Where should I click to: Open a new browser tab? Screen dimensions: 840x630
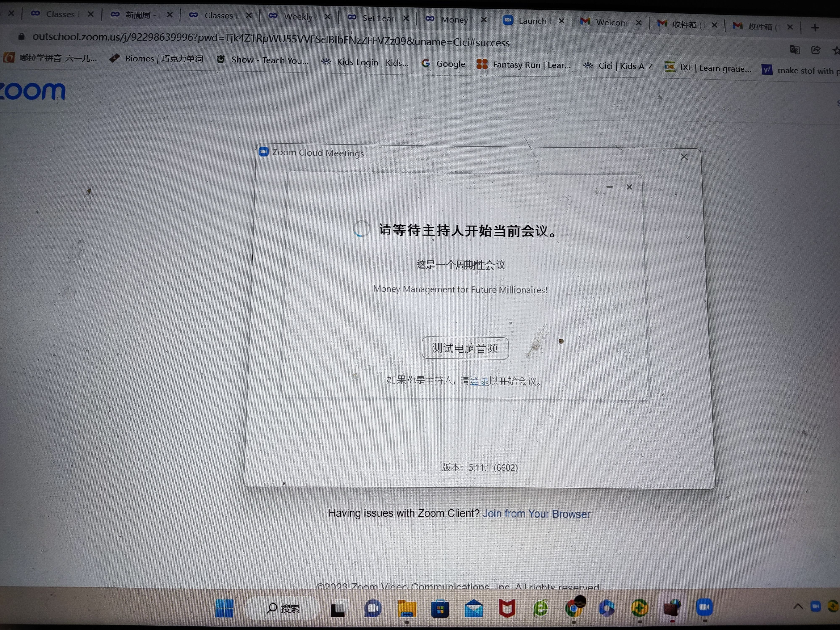point(815,27)
